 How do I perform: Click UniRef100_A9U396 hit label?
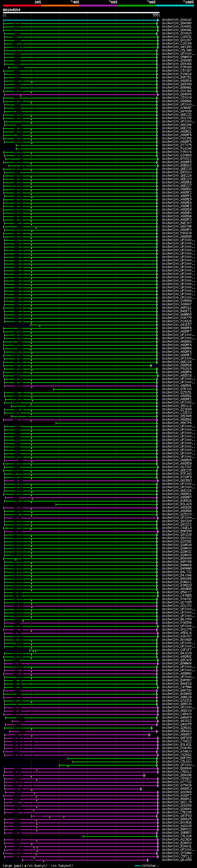point(177,125)
